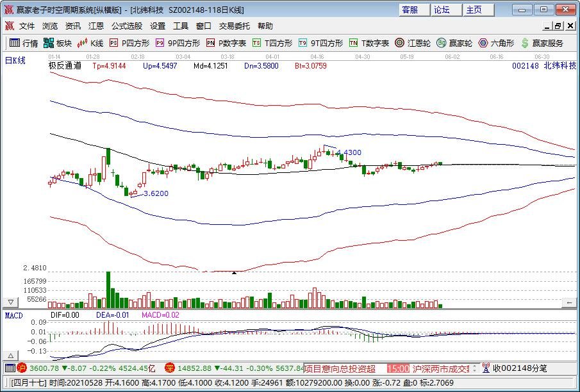Screen dimensions: 580x392
Task: Click the 收002148分笔 status text
Action: point(520,368)
